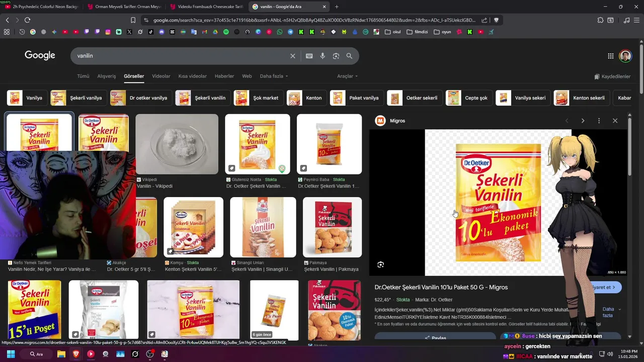The image size is (644, 362).
Task: Open the Windows Start menu
Action: 11,354
